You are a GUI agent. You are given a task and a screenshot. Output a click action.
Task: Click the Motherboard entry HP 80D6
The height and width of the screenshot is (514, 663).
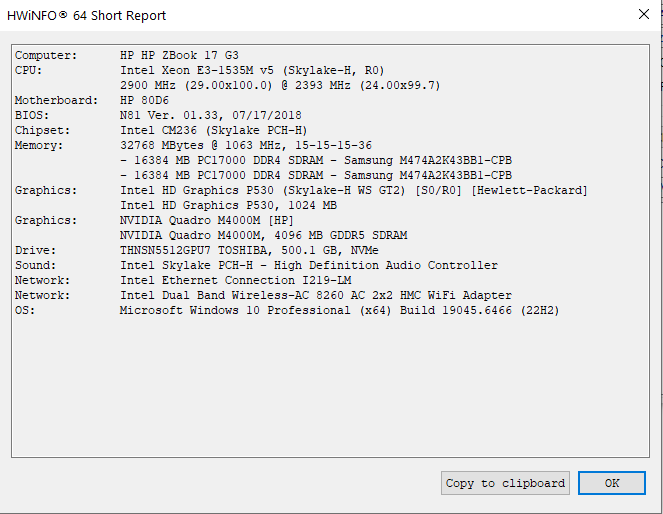pos(147,100)
